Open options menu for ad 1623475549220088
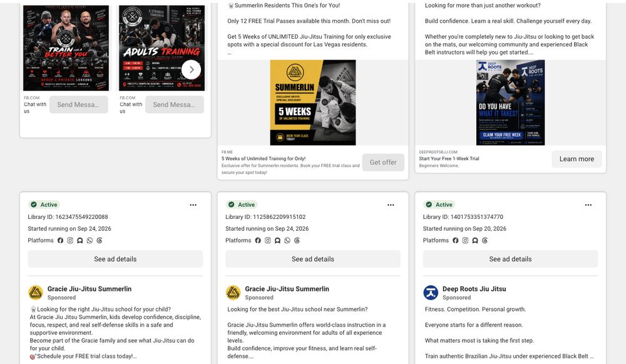 pos(193,205)
